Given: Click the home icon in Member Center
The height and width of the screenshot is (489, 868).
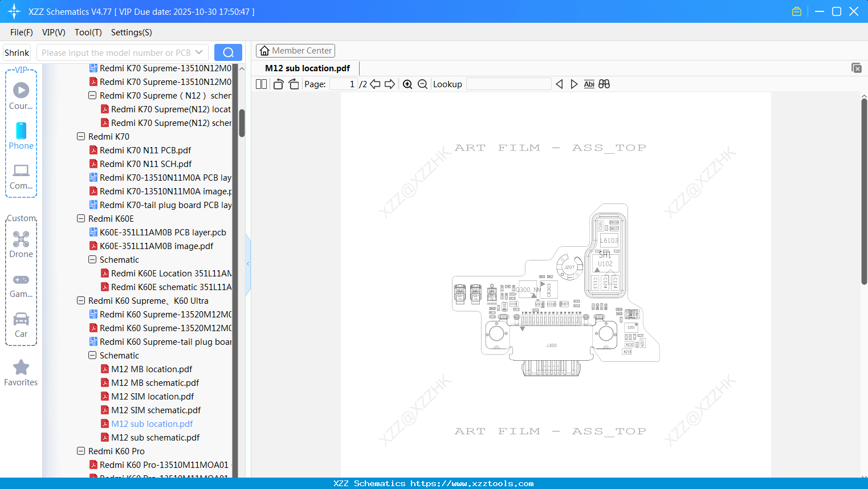Looking at the screenshot, I should (264, 51).
